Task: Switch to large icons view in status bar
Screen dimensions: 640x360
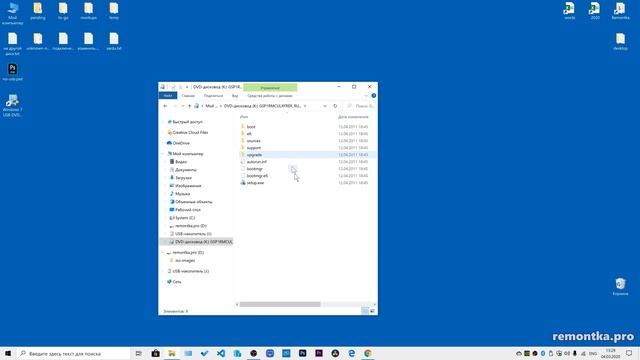Action: (x=372, y=311)
